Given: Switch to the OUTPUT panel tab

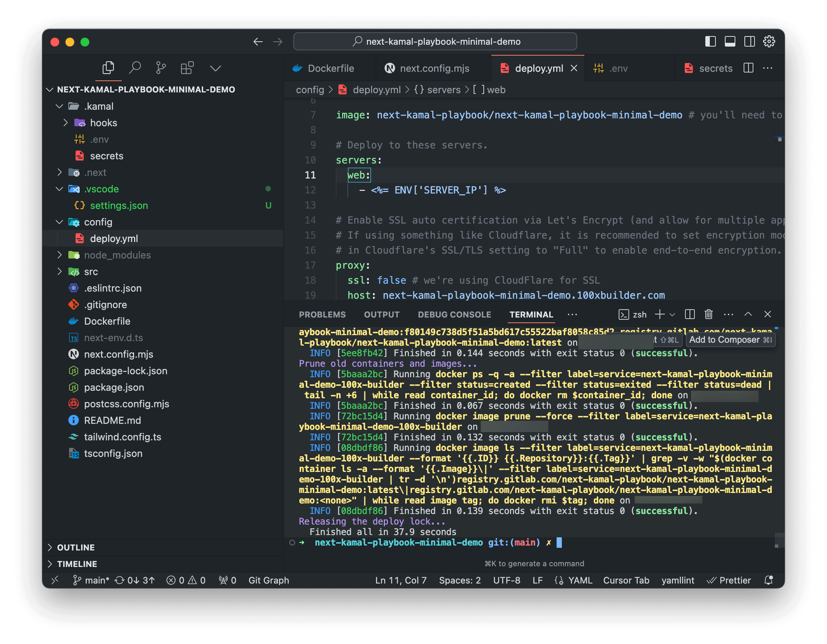Looking at the screenshot, I should [382, 315].
